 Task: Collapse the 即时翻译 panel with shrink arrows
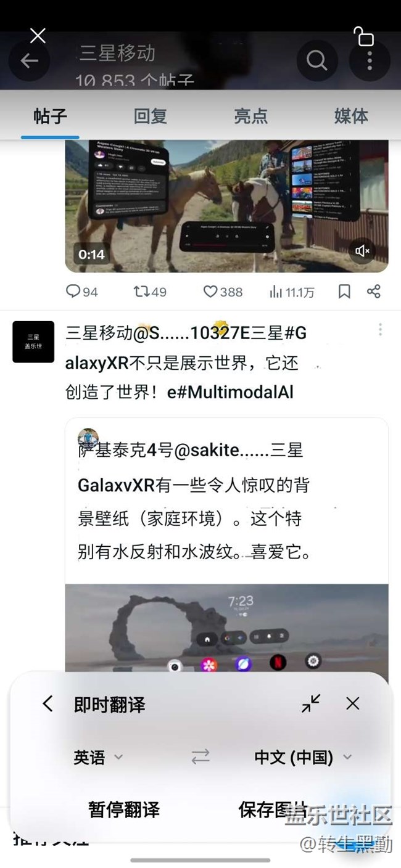coord(311,703)
